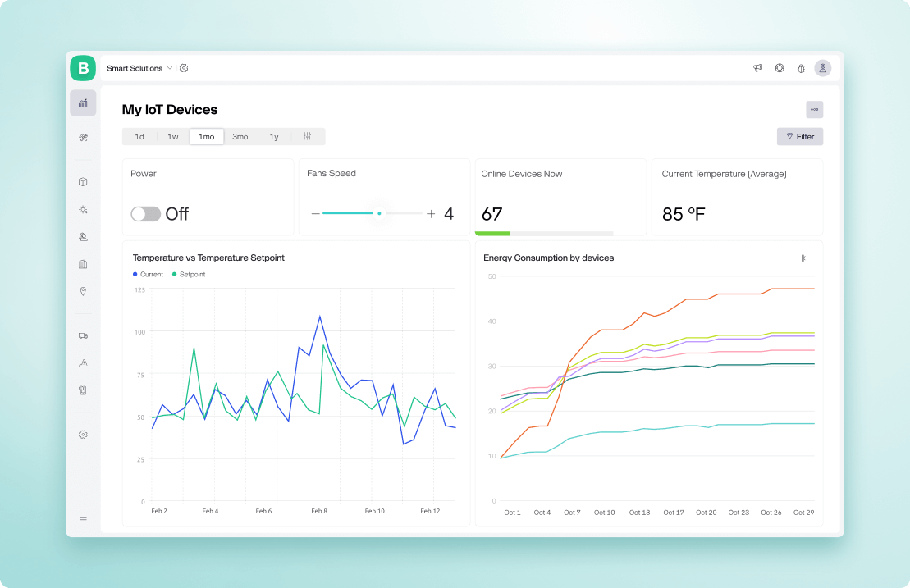This screenshot has width=910, height=588.
Task: Expand the overflow menu near My IoT Devices
Action: pos(813,109)
